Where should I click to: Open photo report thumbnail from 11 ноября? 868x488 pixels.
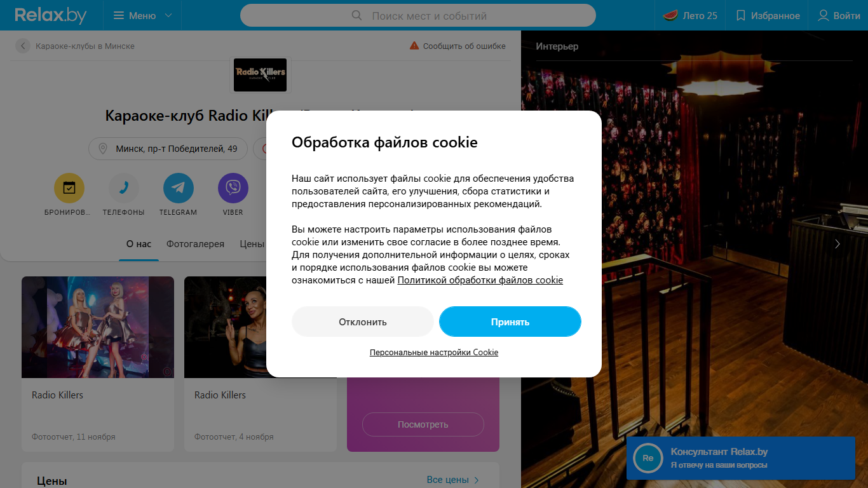(x=98, y=327)
